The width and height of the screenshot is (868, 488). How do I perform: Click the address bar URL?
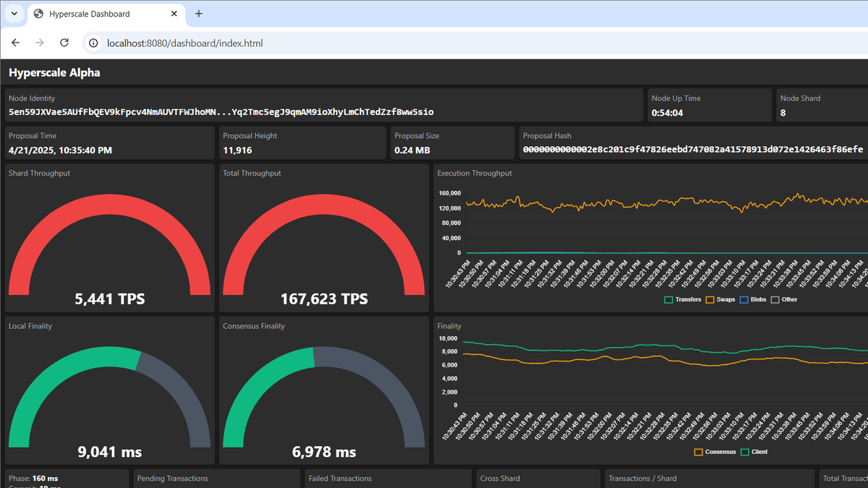[184, 43]
